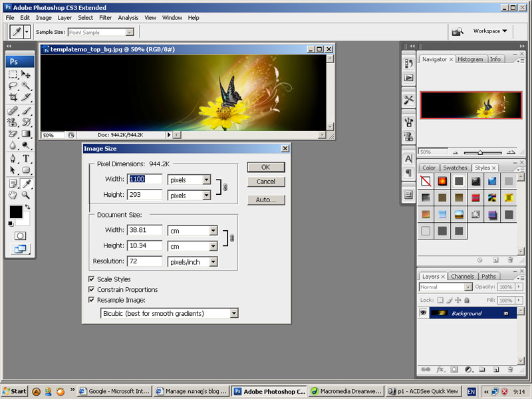Select the Crop tool
This screenshot has width=532, height=399.
tap(13, 97)
